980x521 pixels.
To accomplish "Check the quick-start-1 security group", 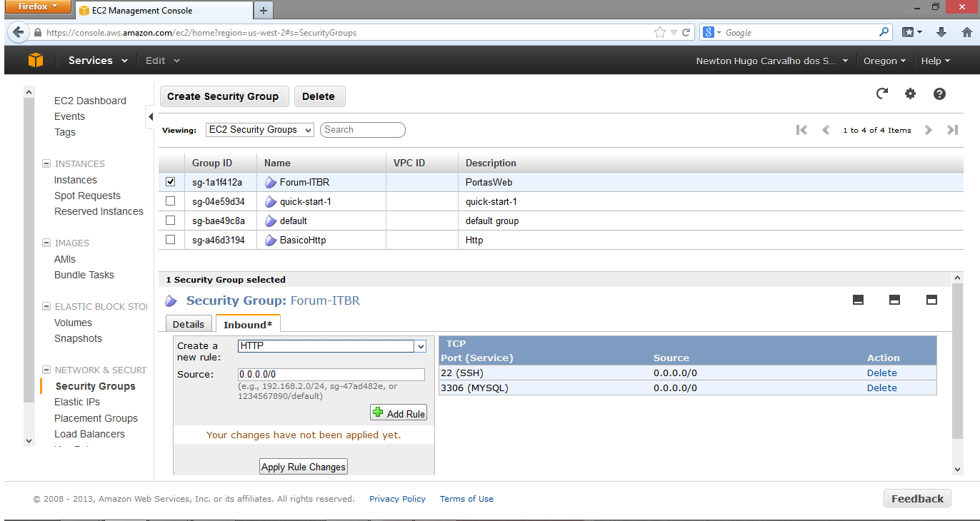I will click(x=170, y=201).
